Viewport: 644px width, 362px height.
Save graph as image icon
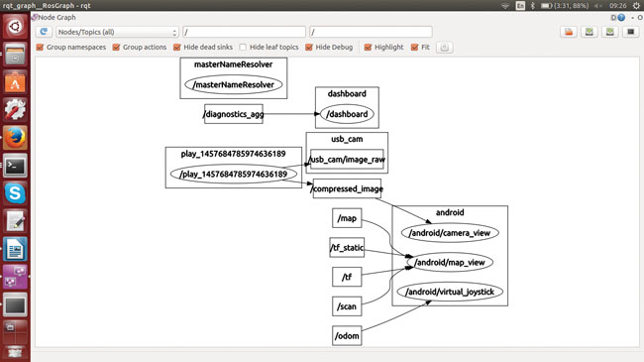tap(630, 32)
